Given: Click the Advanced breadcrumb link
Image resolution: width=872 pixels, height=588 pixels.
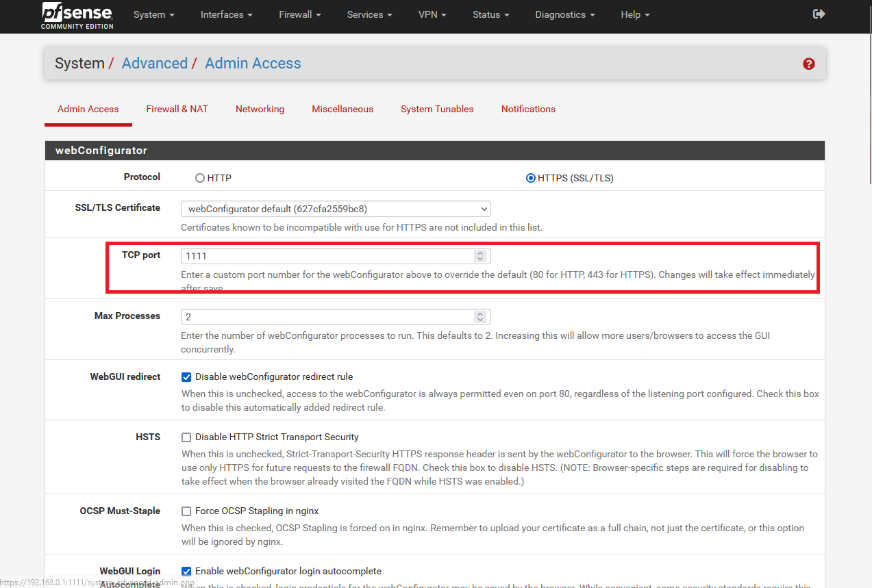Looking at the screenshot, I should point(155,63).
